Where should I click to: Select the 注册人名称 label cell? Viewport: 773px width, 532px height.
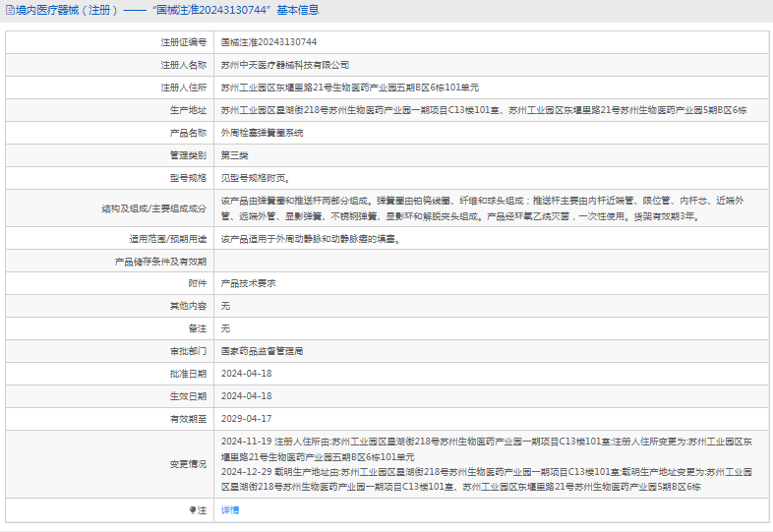110,65
